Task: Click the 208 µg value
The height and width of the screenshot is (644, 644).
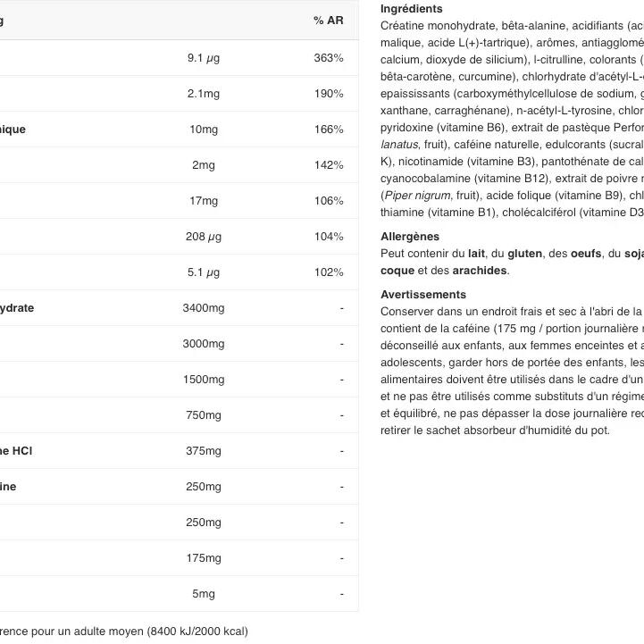Action: pos(204,237)
